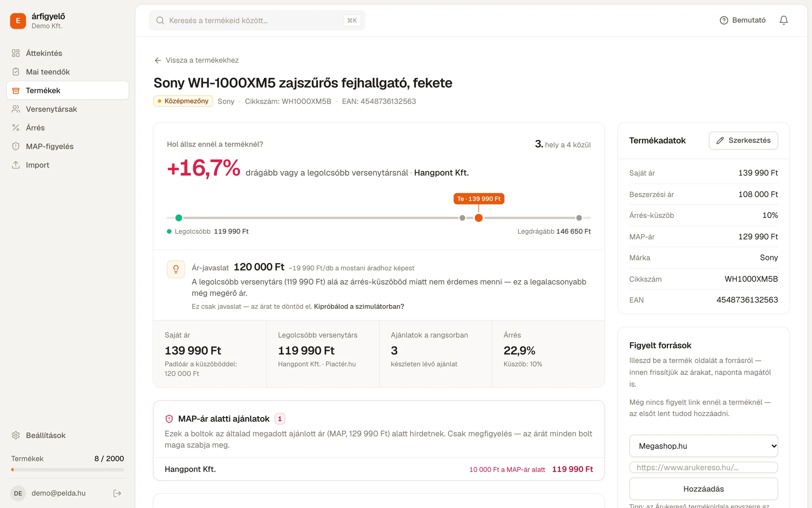Click the Hangpont Kft. competitor name in headline
812x508 pixels.
441,173
